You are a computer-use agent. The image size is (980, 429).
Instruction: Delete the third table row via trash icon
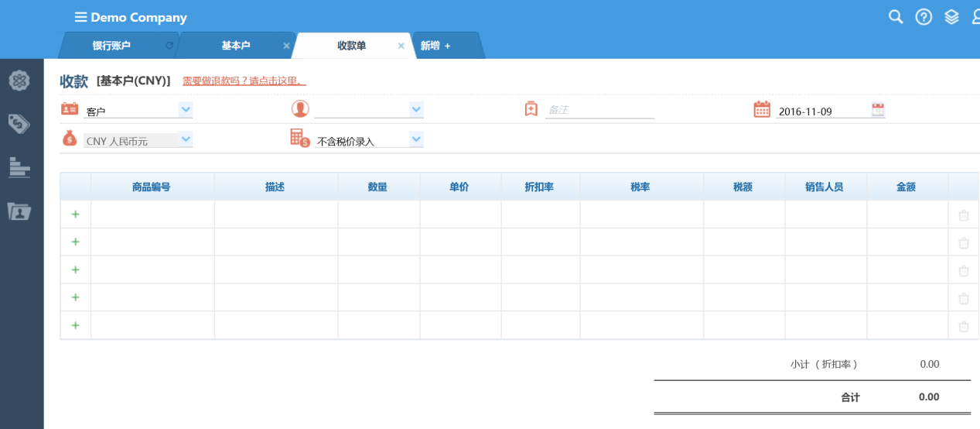964,271
